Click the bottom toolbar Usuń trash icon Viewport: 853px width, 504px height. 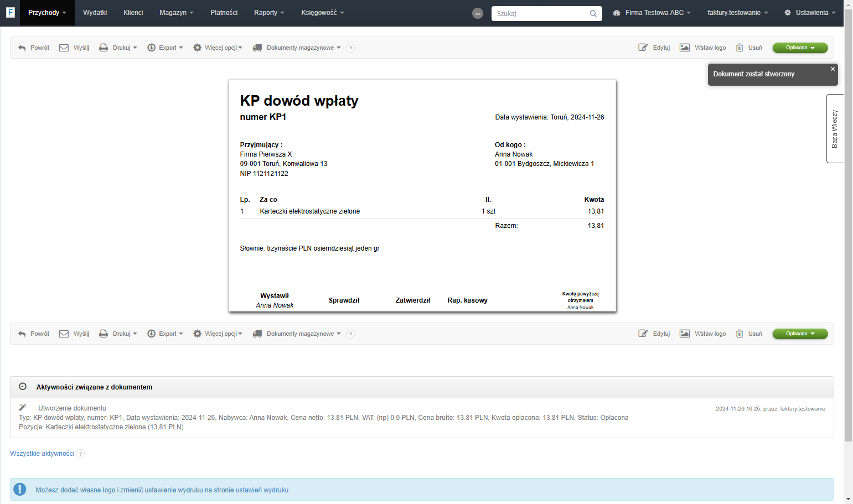pos(740,334)
